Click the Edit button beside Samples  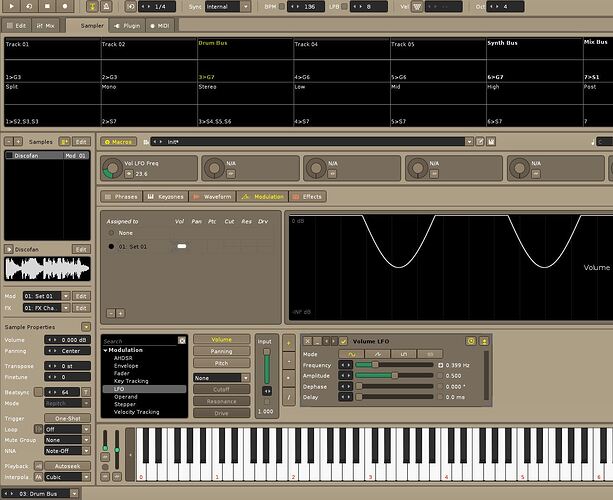tap(81, 142)
